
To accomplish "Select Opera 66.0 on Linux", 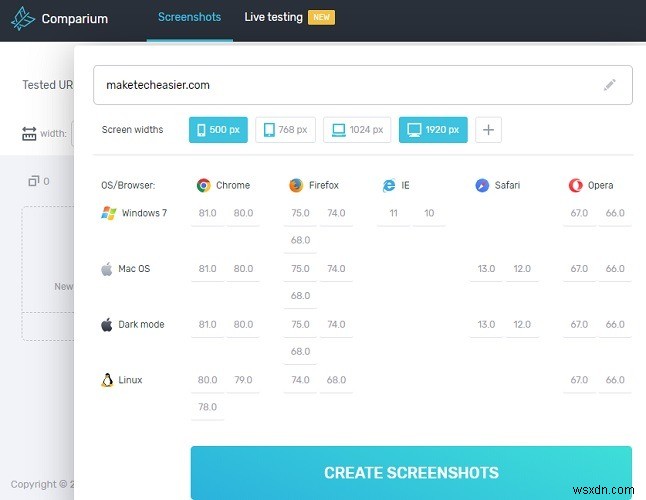I will click(x=615, y=380).
